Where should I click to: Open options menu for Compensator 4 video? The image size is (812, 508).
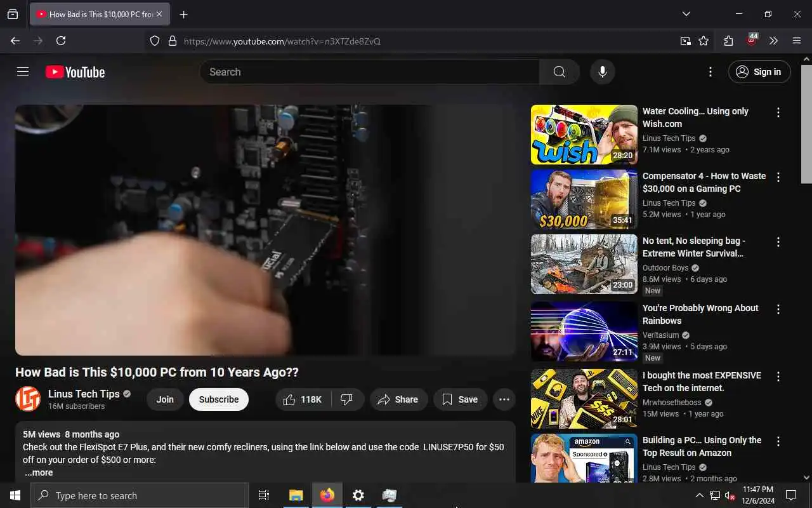pos(778,177)
